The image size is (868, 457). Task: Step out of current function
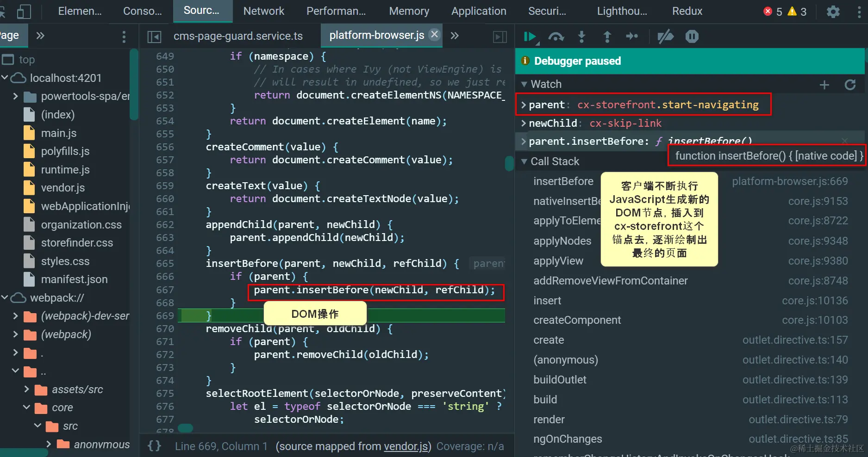pyautogui.click(x=607, y=37)
